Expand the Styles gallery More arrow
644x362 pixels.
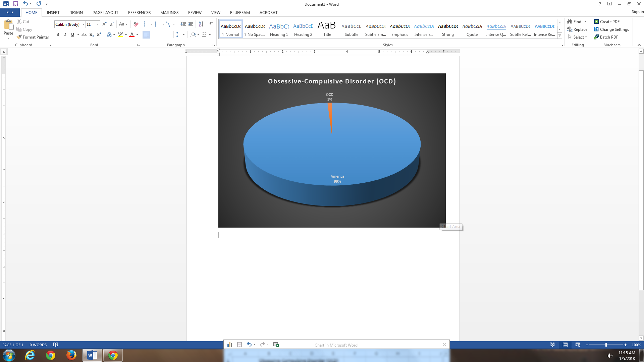tap(559, 36)
